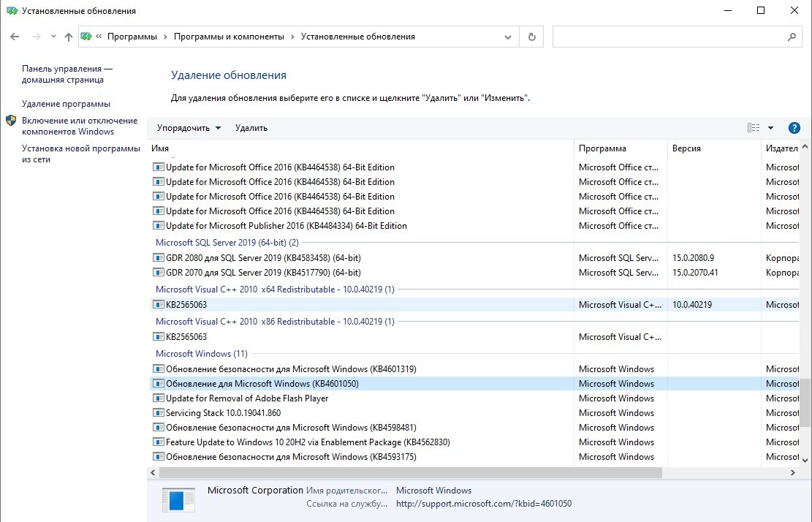Click icon of KB4601050 update row
The height and width of the screenshot is (522, 812).
[x=159, y=384]
